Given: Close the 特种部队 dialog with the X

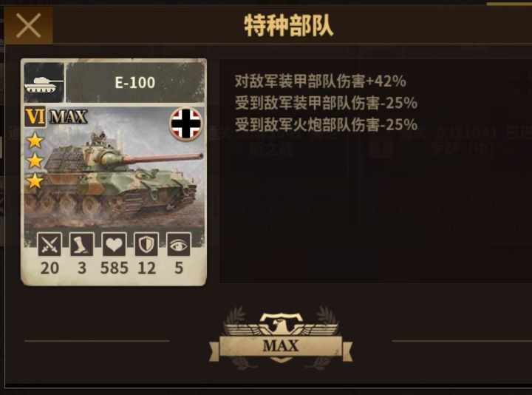Looking at the screenshot, I should (x=28, y=25).
